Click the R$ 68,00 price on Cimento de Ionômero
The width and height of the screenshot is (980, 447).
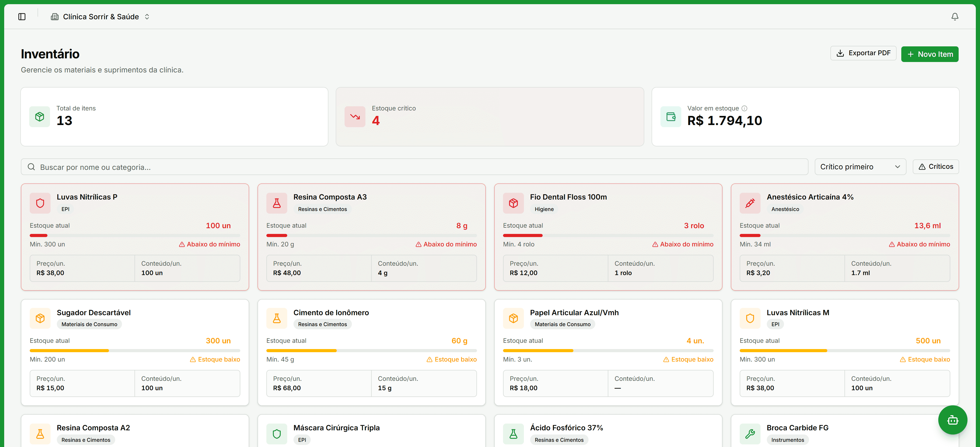point(287,388)
